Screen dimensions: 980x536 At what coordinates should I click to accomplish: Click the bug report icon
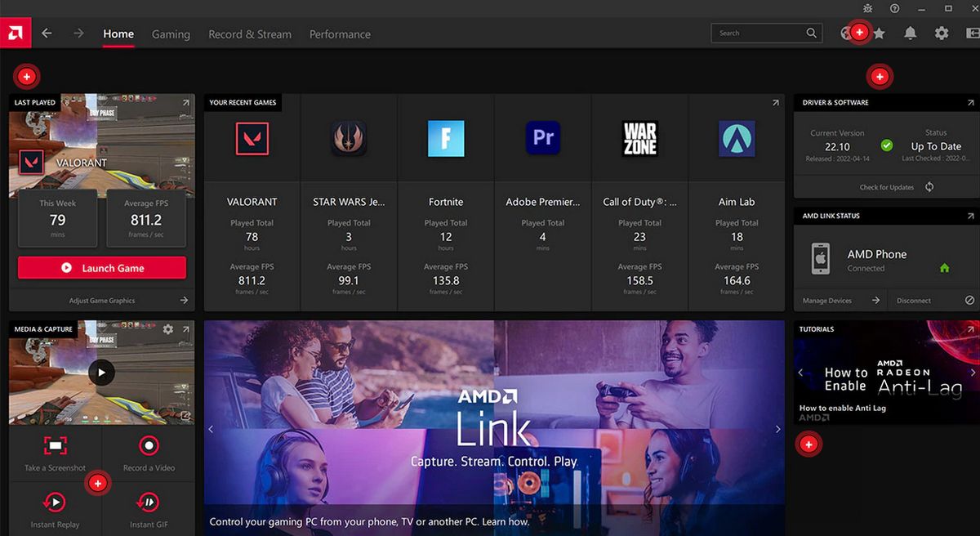tap(867, 8)
